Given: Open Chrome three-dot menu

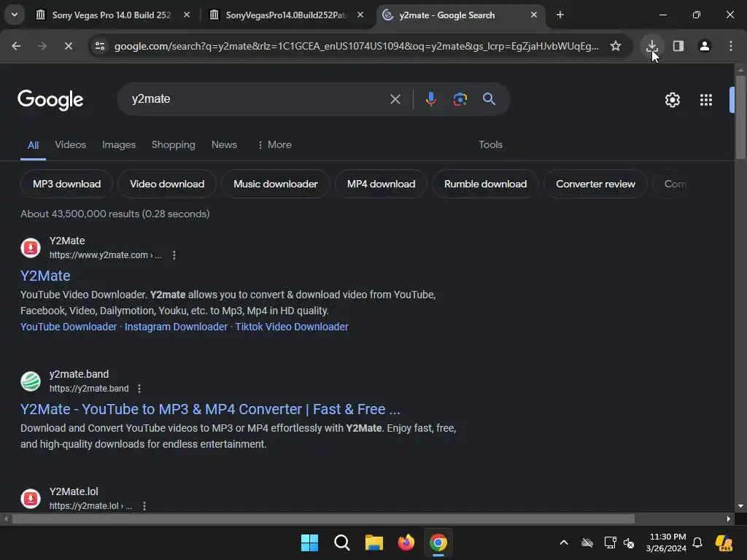Looking at the screenshot, I should click(x=730, y=46).
